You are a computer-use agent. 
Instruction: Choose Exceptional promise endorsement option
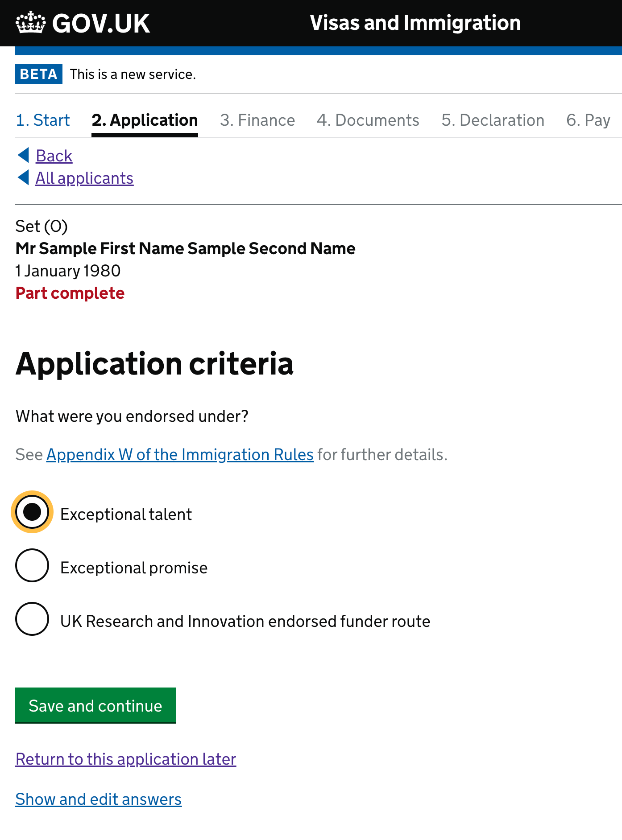click(x=32, y=566)
